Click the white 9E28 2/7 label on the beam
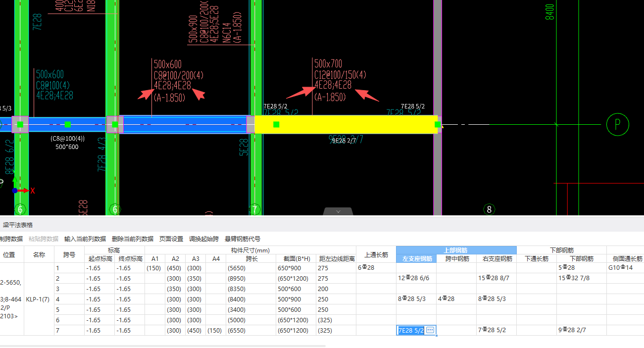The image size is (644, 348). point(344,141)
